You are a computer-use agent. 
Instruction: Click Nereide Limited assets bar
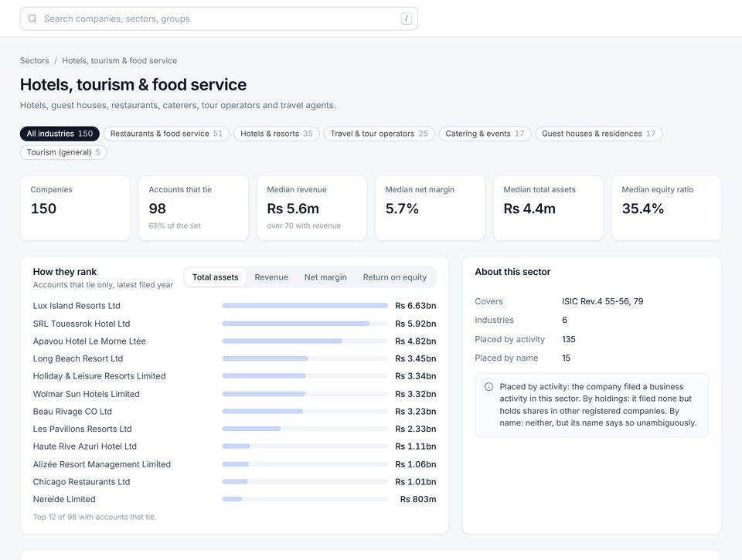point(305,500)
